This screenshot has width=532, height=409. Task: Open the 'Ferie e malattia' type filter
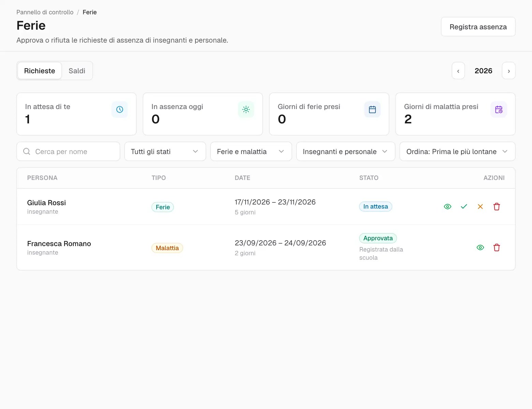point(251,151)
